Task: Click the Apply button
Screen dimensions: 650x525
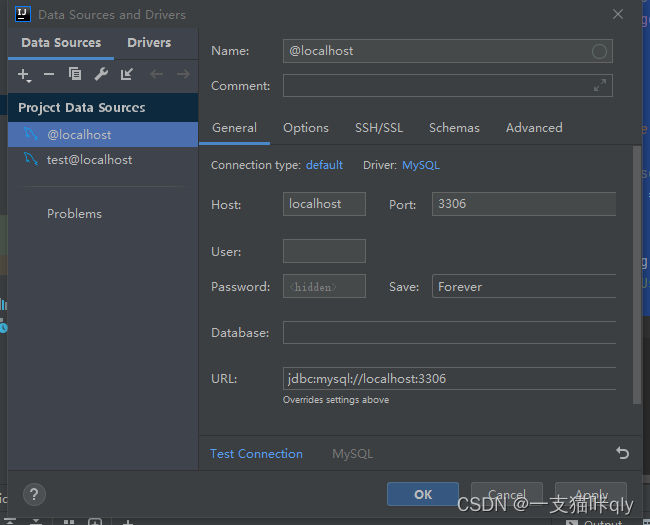Action: click(x=591, y=494)
